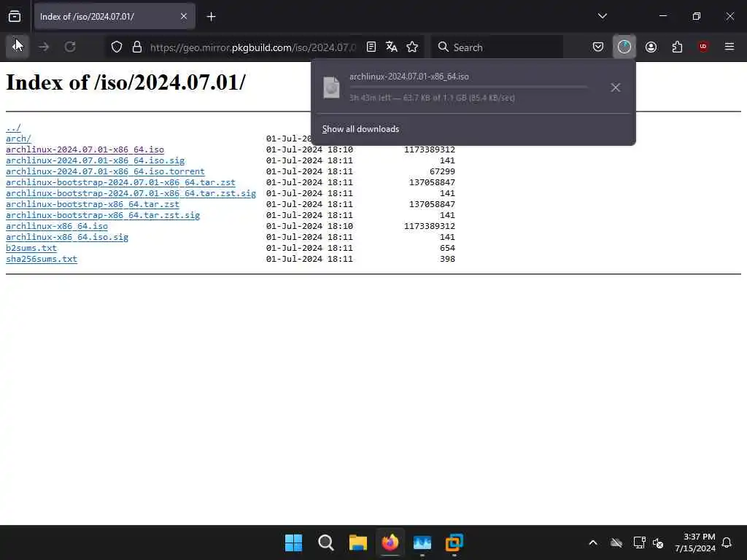Viewport: 747px width, 560px height.
Task: Click Show all downloads
Action: point(360,129)
